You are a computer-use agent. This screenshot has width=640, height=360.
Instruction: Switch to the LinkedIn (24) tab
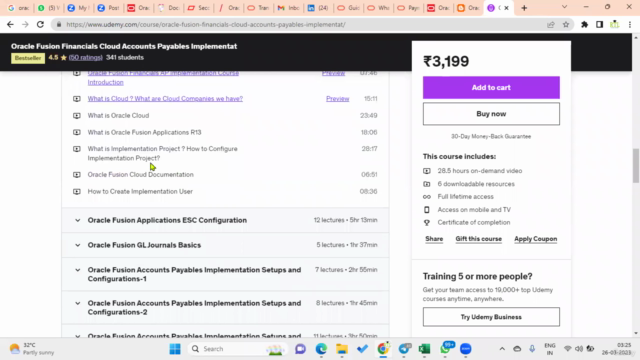pyautogui.click(x=318, y=8)
